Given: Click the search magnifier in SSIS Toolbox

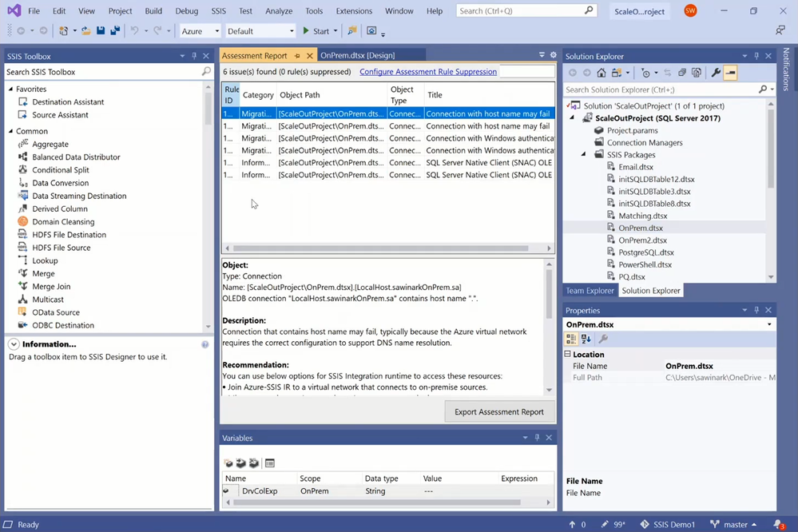Looking at the screenshot, I should coord(205,72).
